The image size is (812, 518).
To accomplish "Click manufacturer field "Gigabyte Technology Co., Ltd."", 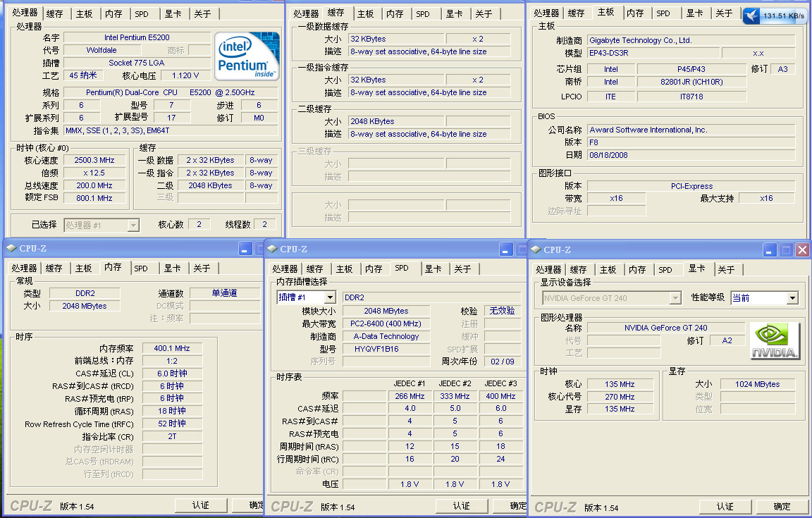I will 691,40.
